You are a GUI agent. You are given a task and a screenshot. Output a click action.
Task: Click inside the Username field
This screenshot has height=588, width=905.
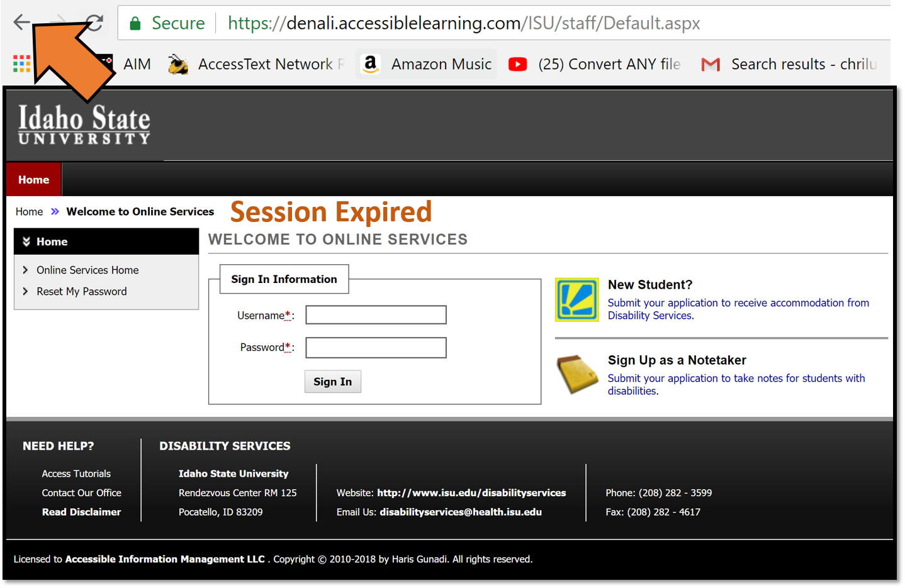click(376, 314)
